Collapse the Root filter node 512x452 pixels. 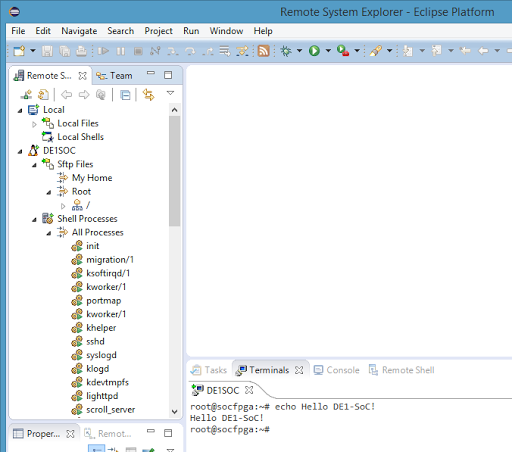[49, 192]
